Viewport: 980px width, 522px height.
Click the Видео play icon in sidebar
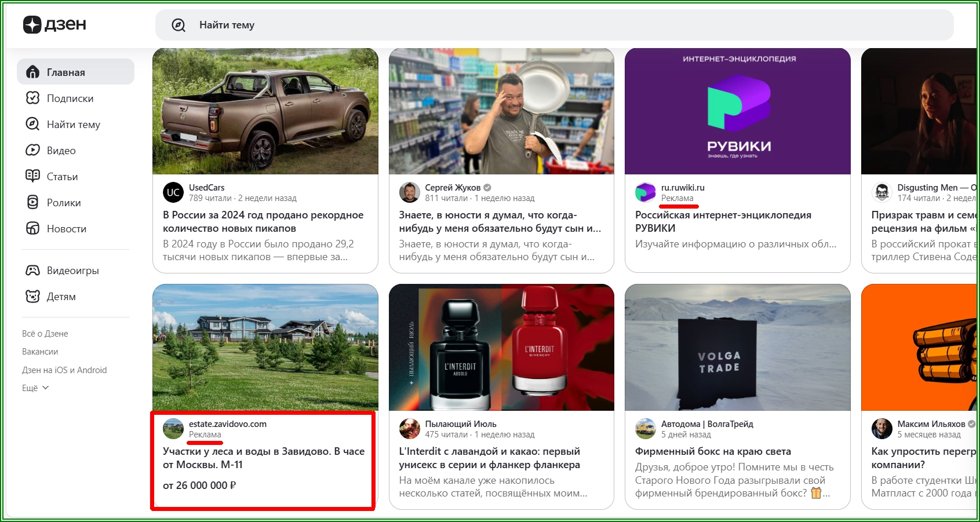[x=33, y=150]
